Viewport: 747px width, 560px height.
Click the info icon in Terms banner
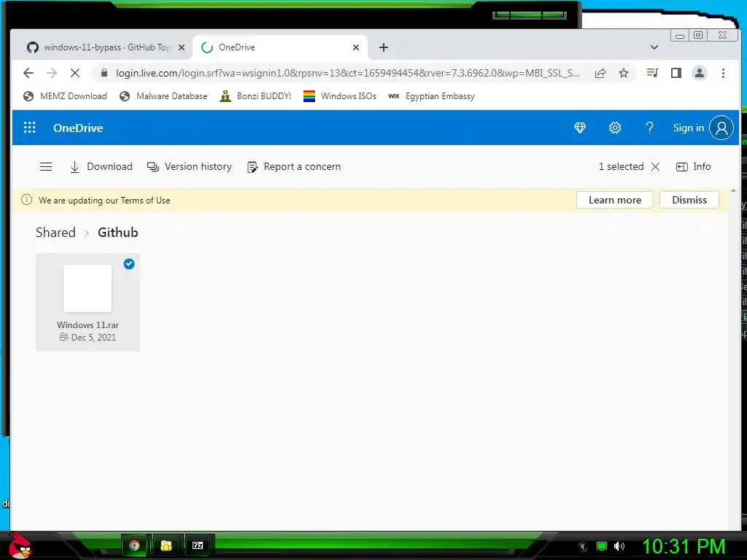coord(27,200)
